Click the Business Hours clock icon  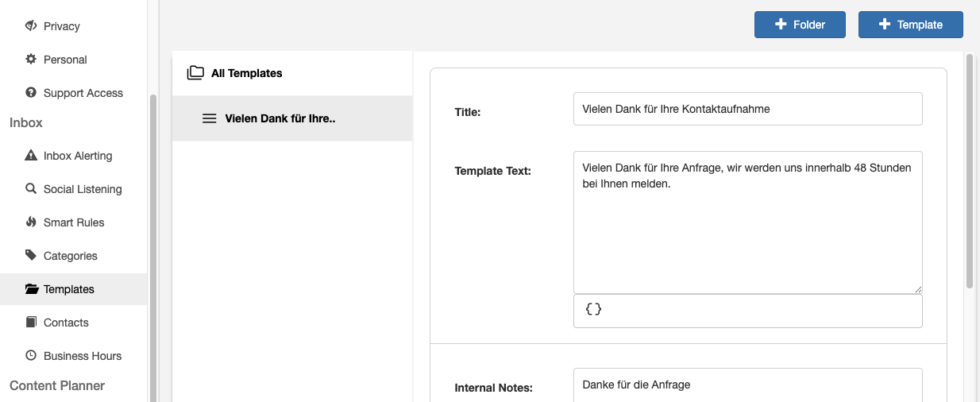(x=31, y=356)
